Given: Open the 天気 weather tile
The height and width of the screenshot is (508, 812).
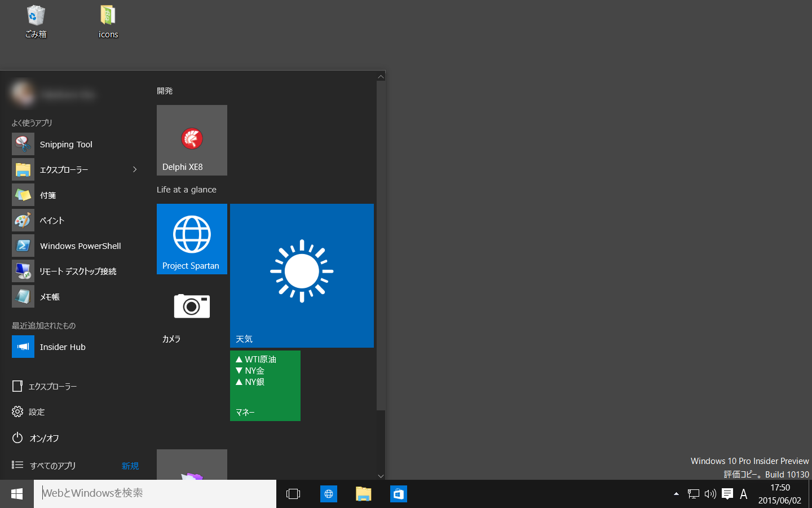Looking at the screenshot, I should tap(302, 275).
